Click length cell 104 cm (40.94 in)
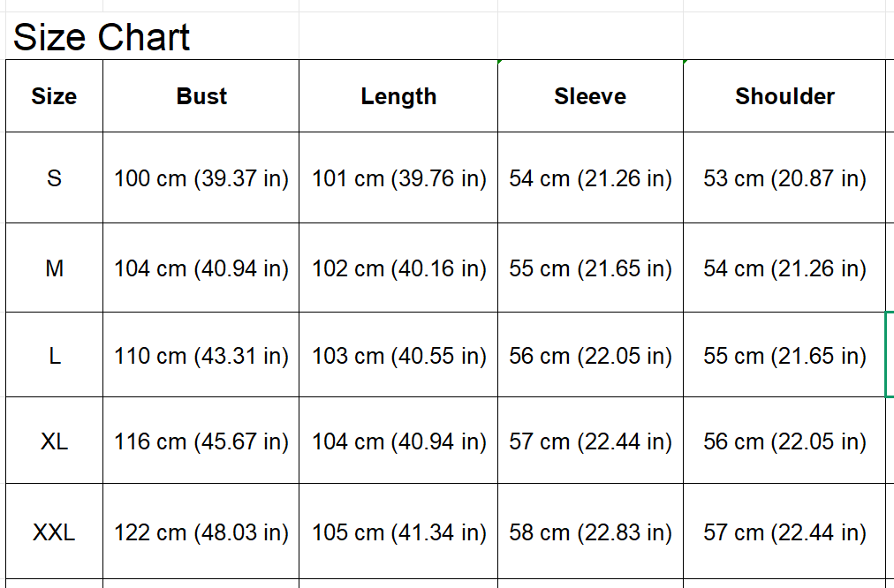 pyautogui.click(x=398, y=441)
